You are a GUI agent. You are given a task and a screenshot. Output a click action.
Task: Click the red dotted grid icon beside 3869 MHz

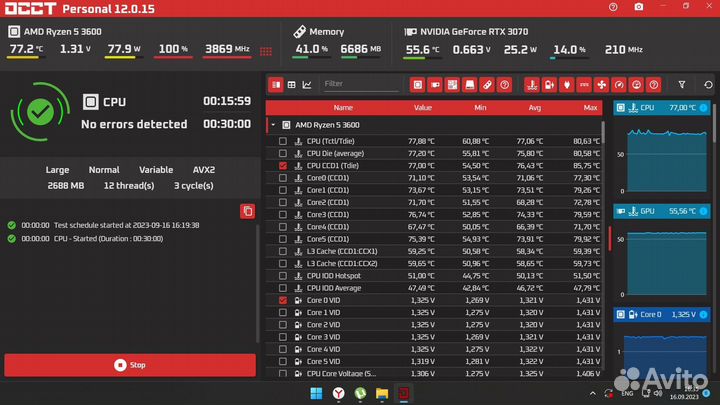[266, 51]
